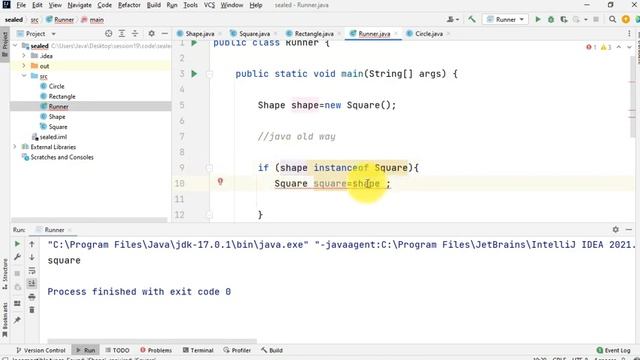Open the orange IDE updates icon
This screenshot has height=360, width=640.
coord(625,19)
